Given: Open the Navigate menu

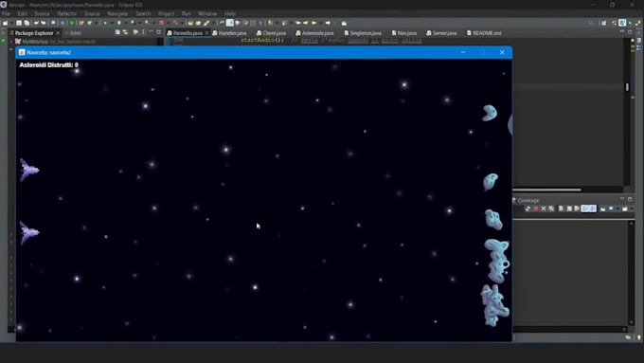Looking at the screenshot, I should tap(117, 13).
